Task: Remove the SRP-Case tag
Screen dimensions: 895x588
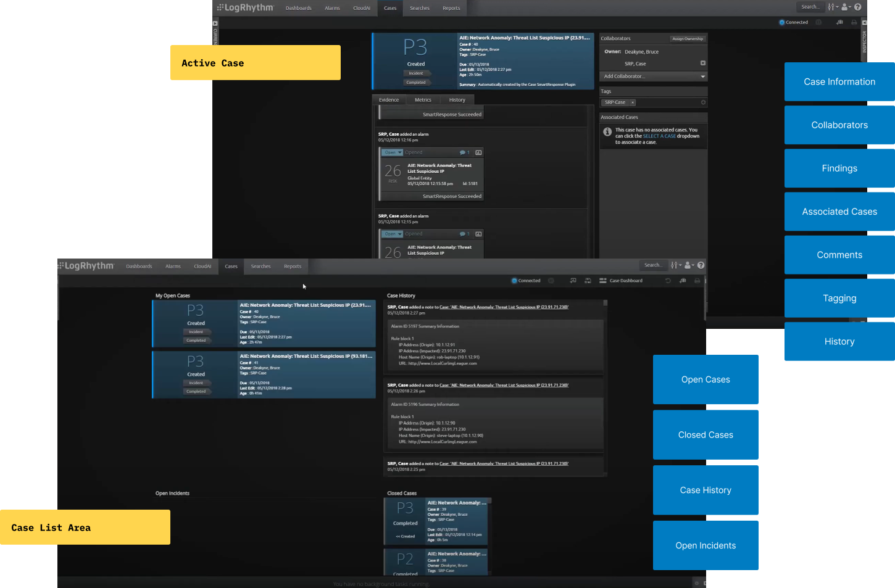Action: (633, 102)
